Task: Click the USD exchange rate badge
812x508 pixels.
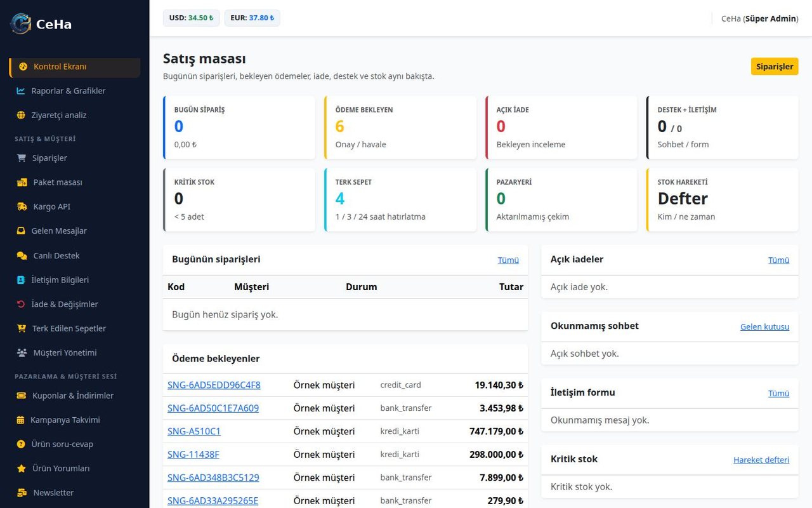Action: coord(192,18)
